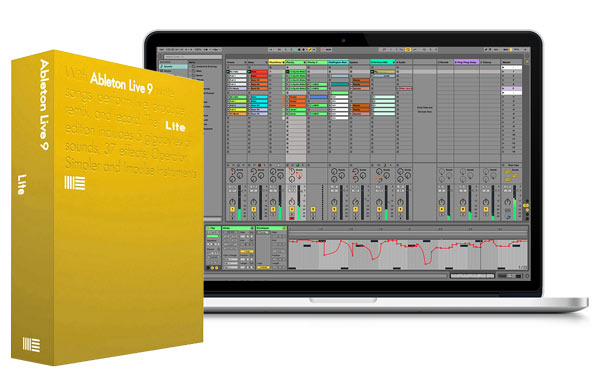Click the Drums track volume fader

coord(239,202)
